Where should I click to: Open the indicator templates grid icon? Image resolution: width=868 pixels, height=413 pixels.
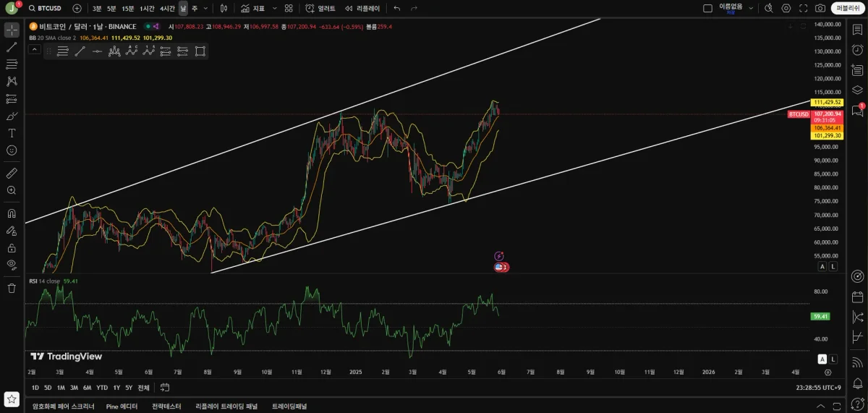(x=289, y=8)
